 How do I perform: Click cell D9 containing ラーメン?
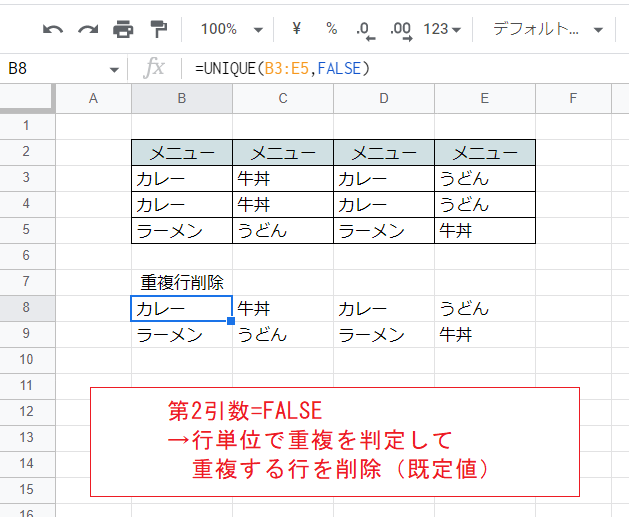tap(384, 335)
